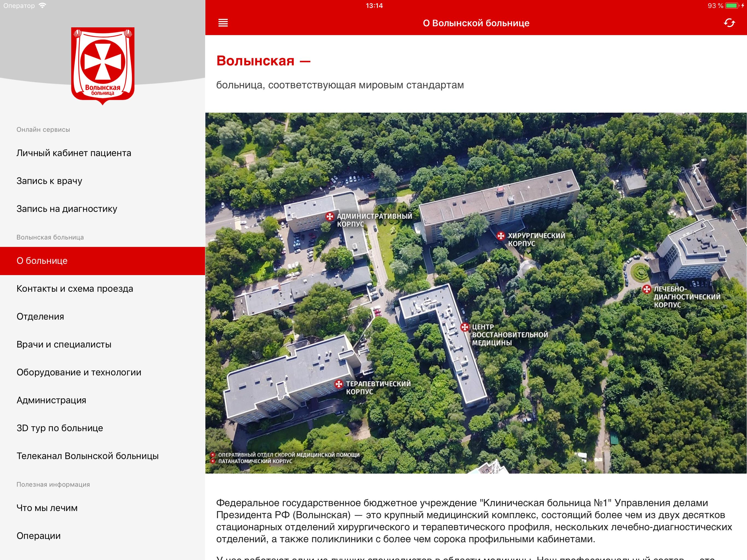
Task: Tap the cross marker of Хирургический корпус
Action: pyautogui.click(x=501, y=236)
